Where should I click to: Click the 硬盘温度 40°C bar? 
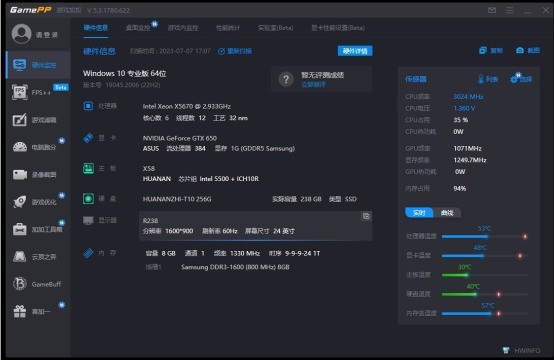tap(484, 294)
